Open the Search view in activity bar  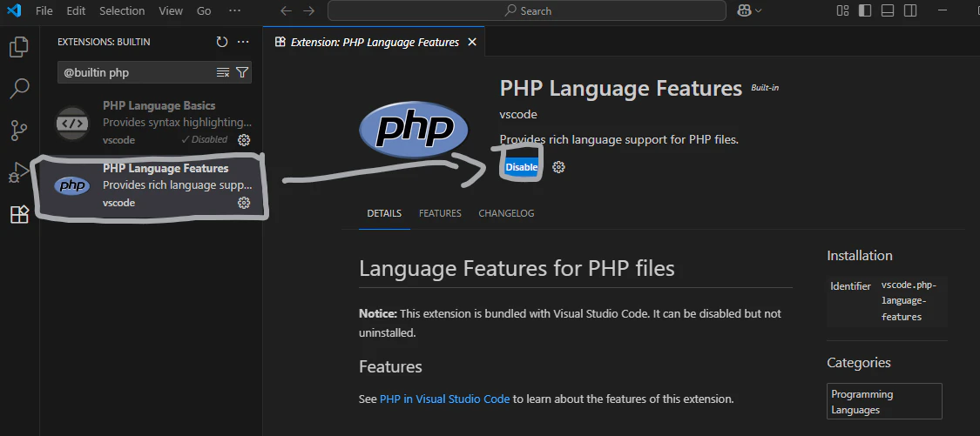pos(19,88)
